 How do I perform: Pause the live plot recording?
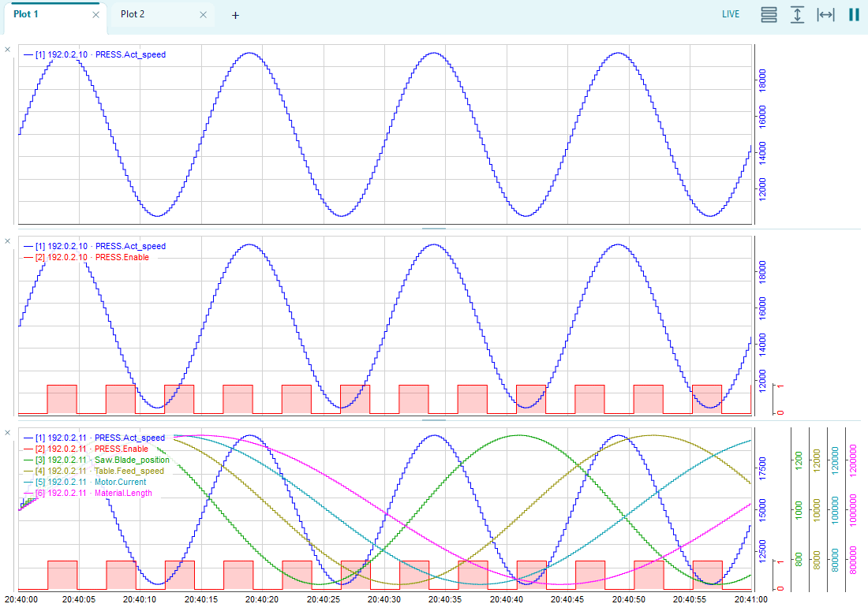coord(854,15)
